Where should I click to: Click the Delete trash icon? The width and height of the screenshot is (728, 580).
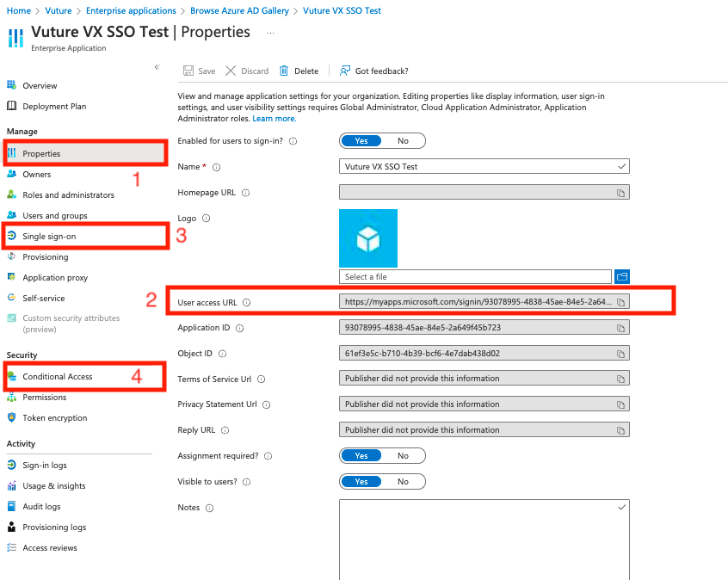[284, 71]
